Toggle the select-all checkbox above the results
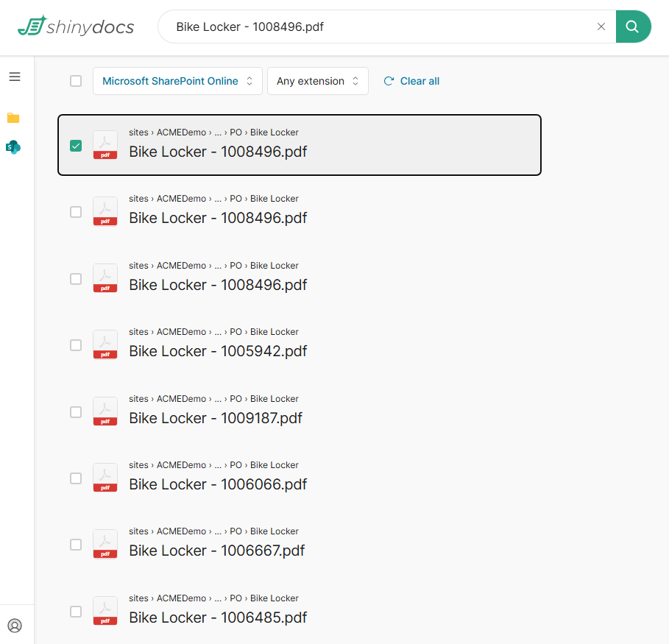Screen dimensions: 669x644 (x=76, y=81)
